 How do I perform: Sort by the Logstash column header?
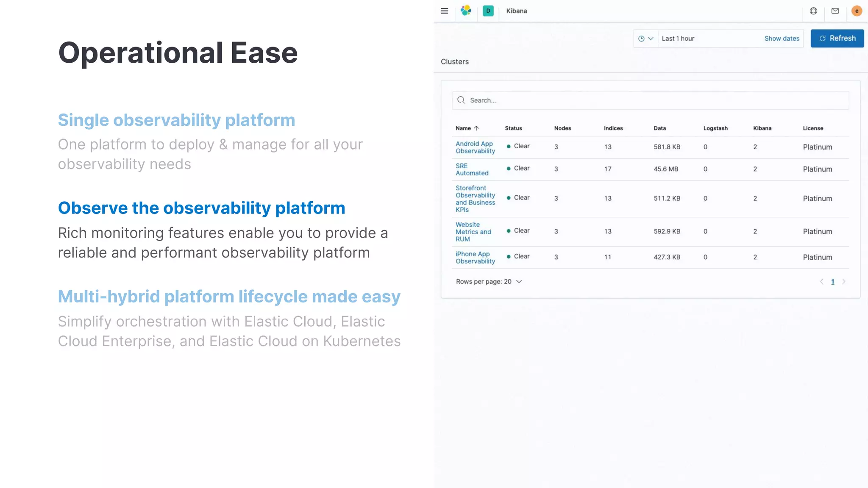click(x=715, y=128)
